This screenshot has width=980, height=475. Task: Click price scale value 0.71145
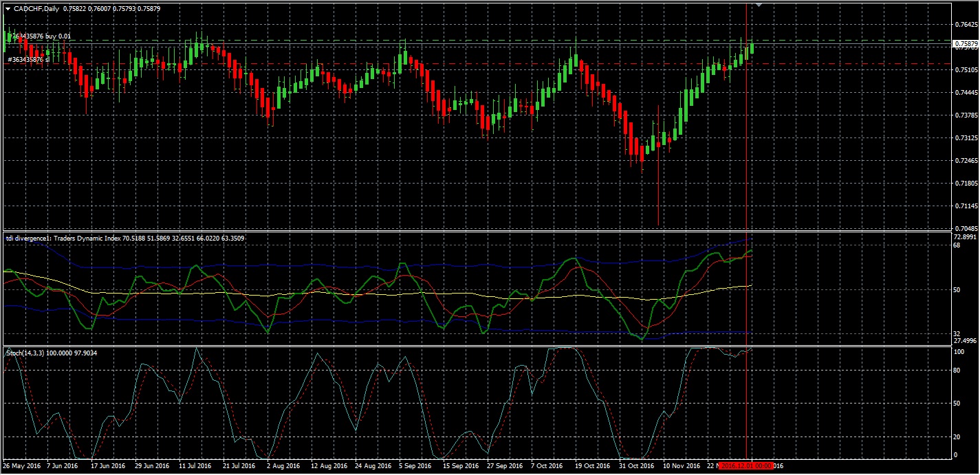tap(966, 206)
